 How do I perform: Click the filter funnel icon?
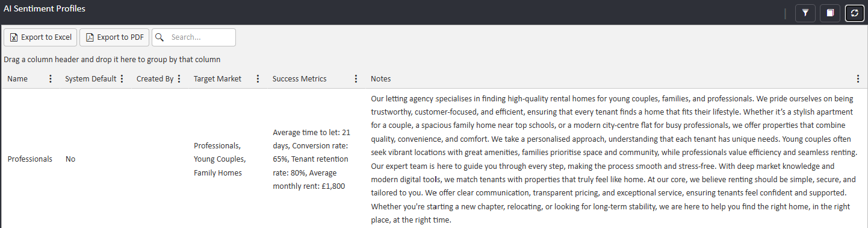click(805, 13)
